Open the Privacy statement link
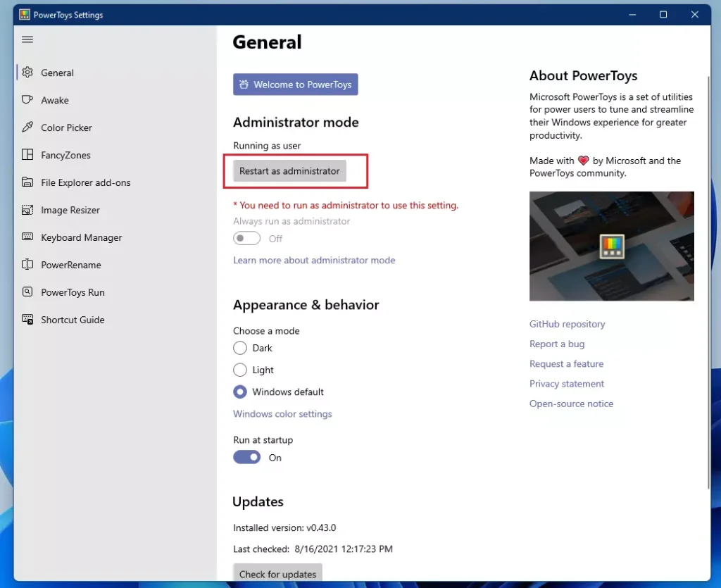Image resolution: width=721 pixels, height=588 pixels. click(567, 383)
